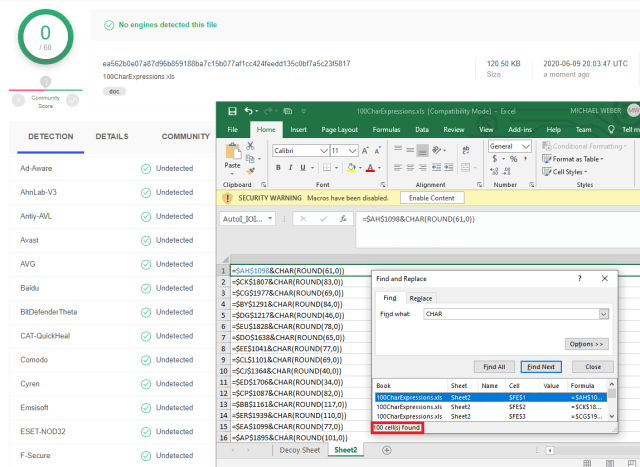640x467 pixels.
Task: Open the number format dropdown showing General
Action: click(x=526, y=146)
